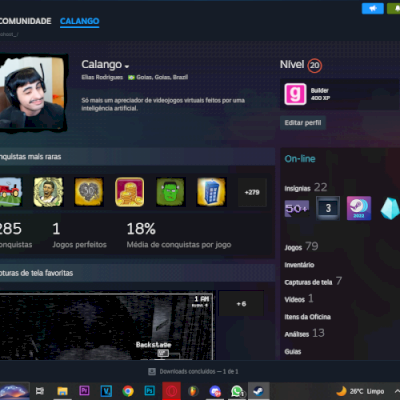Click the search highlight image in taskbar
400x400 pixels.
(14, 391)
